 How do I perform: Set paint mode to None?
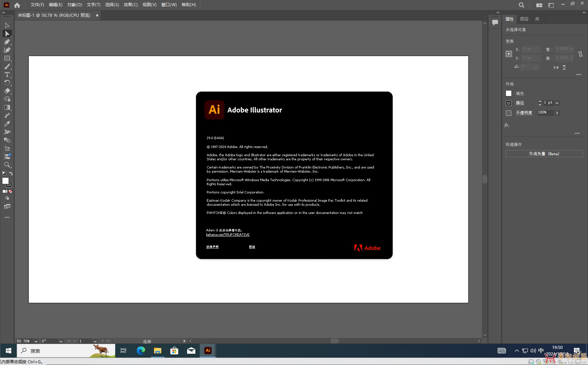[x=10, y=191]
